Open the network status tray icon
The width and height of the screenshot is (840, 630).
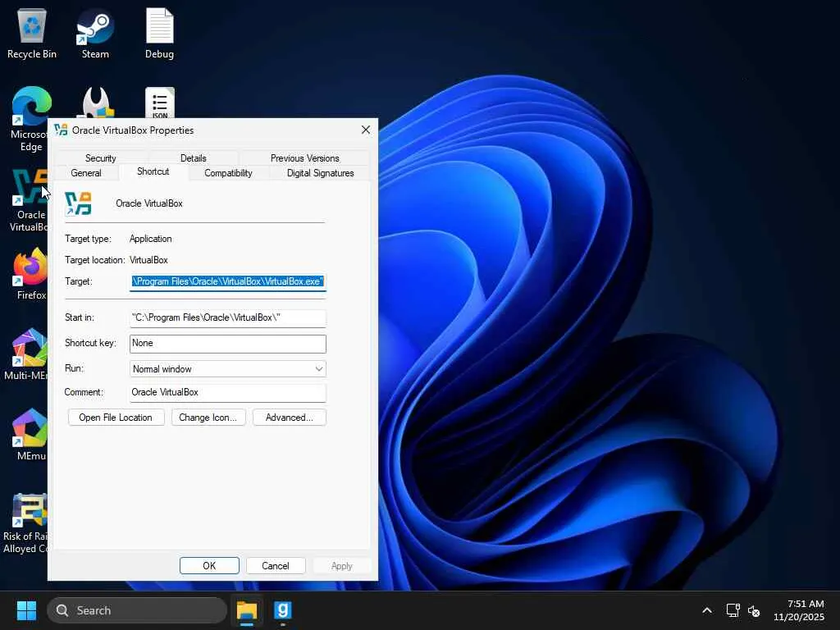point(733,610)
